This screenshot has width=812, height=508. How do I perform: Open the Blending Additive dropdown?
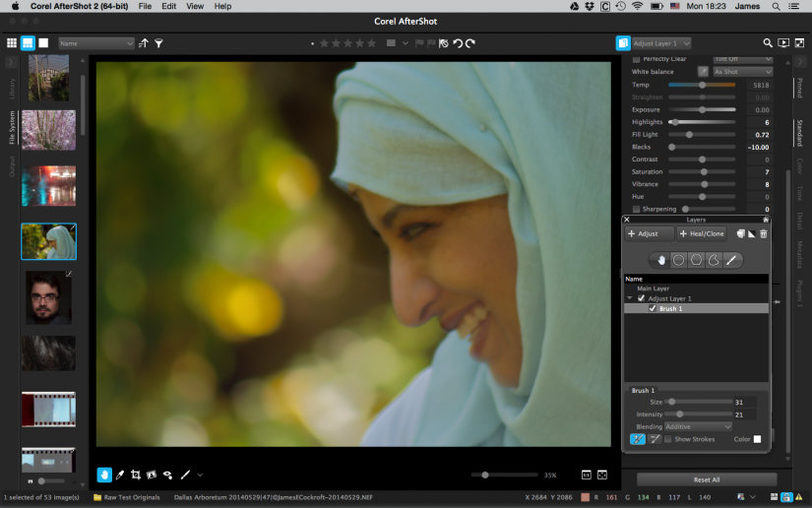coord(698,426)
